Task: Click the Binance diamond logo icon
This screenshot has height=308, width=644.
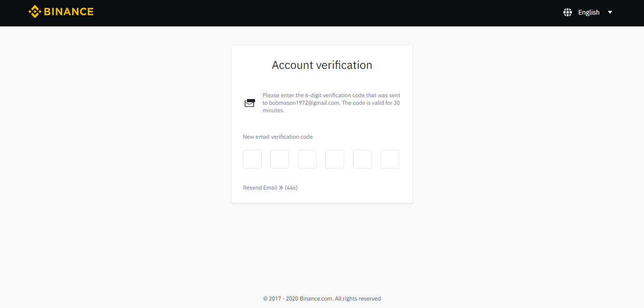Action: [35, 11]
